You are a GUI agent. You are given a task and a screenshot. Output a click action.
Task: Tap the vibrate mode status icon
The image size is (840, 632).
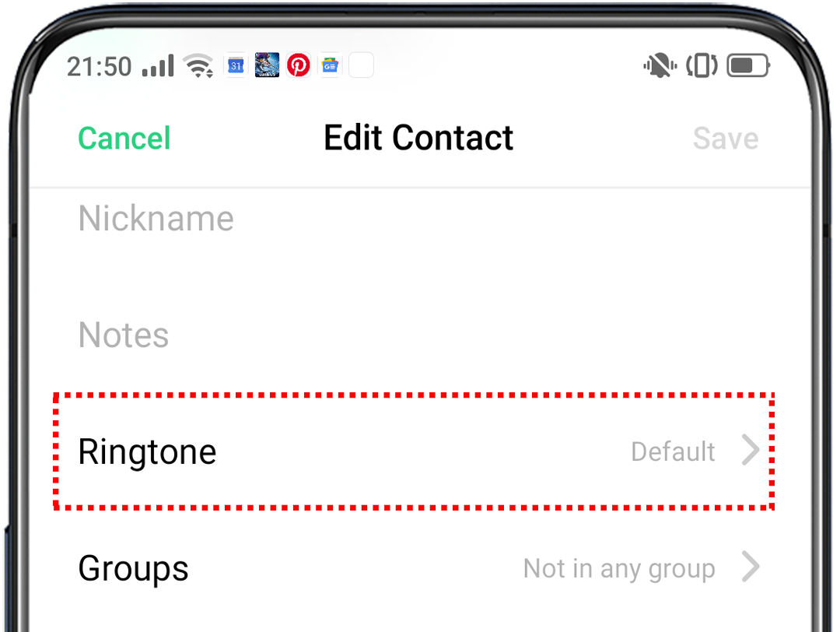[x=702, y=66]
